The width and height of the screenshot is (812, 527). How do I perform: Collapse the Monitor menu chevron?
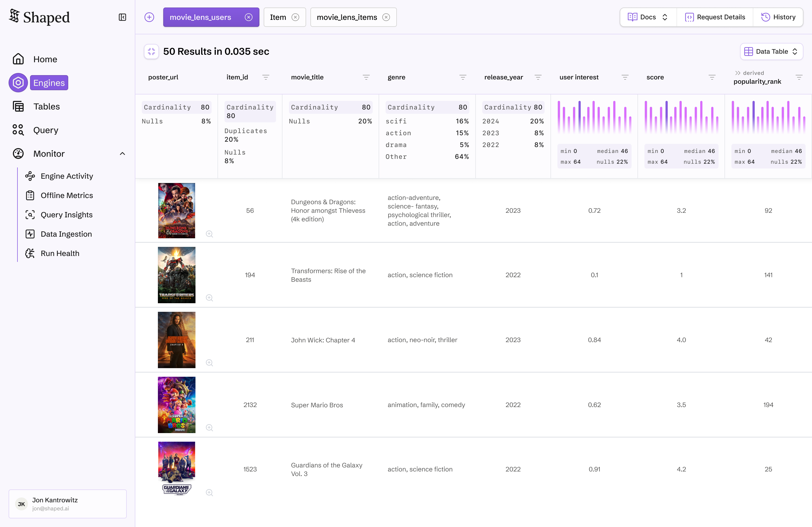122,154
